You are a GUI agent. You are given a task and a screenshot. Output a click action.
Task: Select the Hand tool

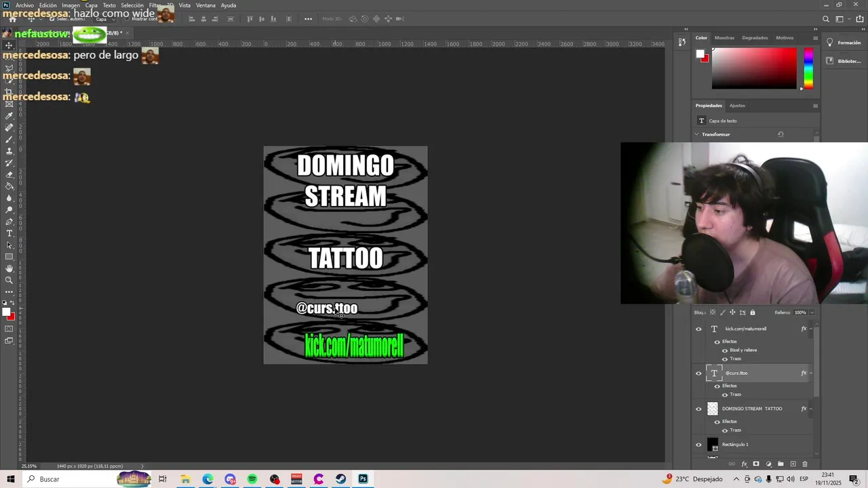point(9,268)
